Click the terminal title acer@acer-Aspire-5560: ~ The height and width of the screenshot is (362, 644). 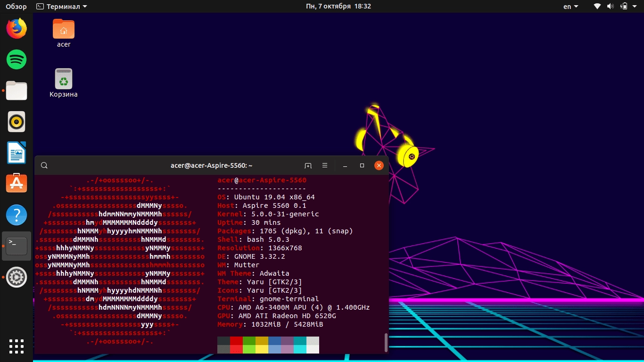pyautogui.click(x=212, y=165)
